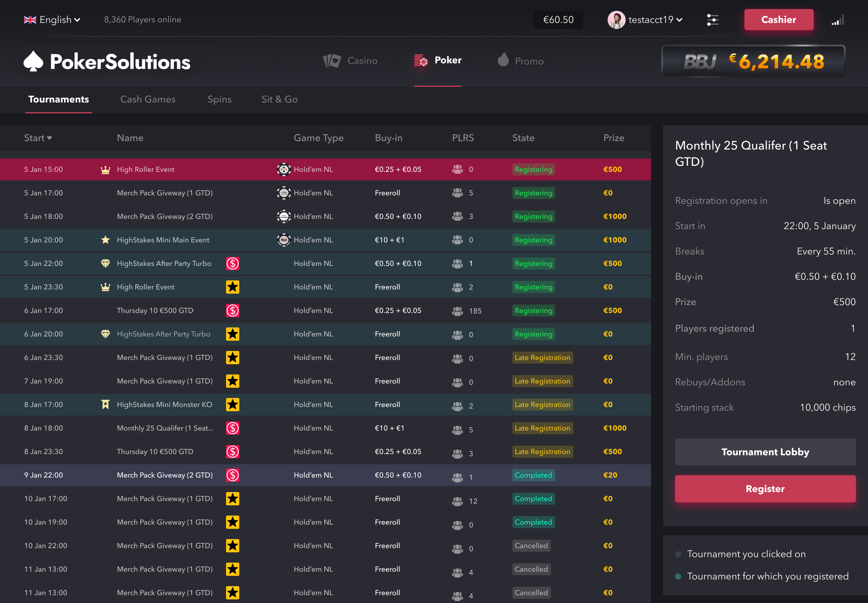Open the English language dropdown

coord(52,20)
